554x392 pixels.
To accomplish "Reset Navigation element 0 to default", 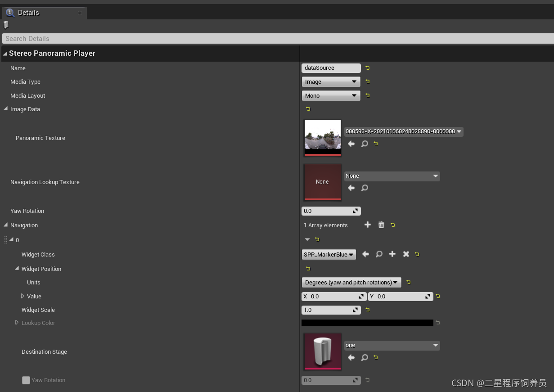I will click(317, 239).
